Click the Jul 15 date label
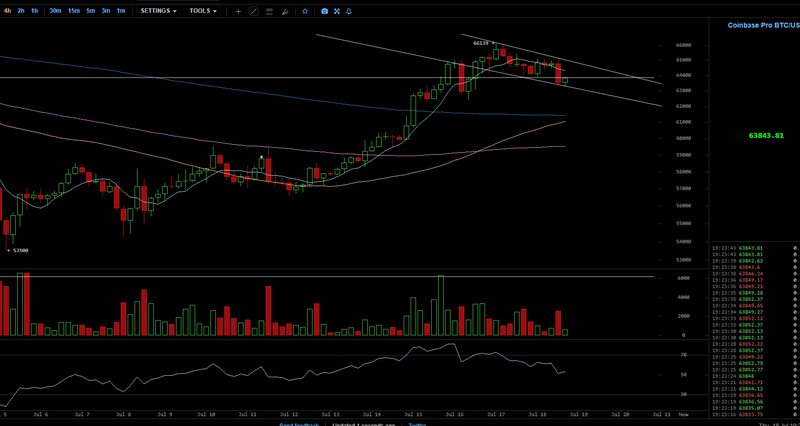The width and height of the screenshot is (800, 426). [412, 414]
